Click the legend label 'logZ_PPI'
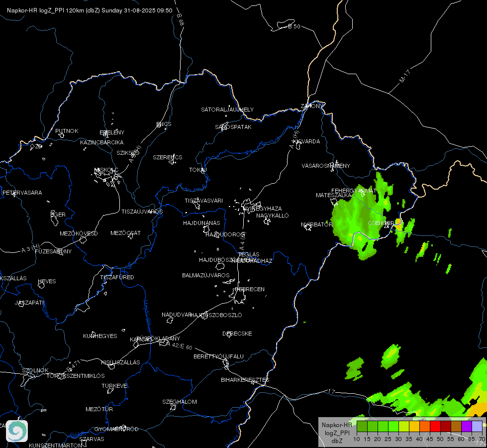The width and height of the screenshot is (487, 448). (337, 433)
